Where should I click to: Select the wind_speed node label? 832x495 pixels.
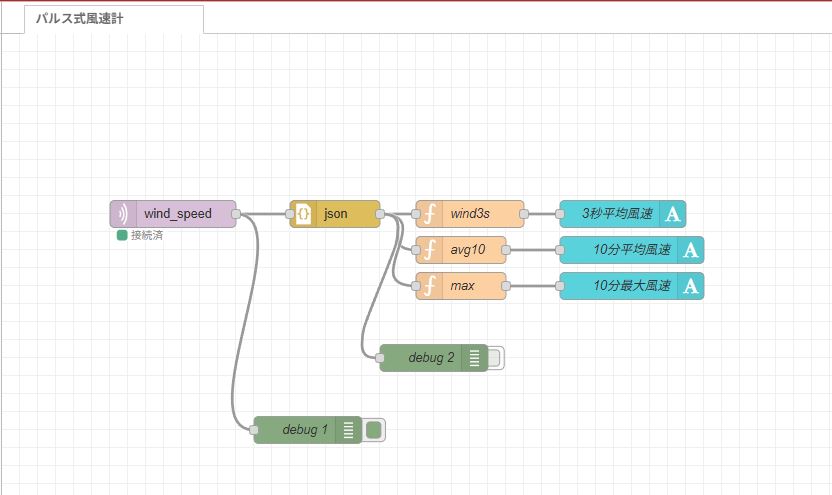click(x=178, y=214)
